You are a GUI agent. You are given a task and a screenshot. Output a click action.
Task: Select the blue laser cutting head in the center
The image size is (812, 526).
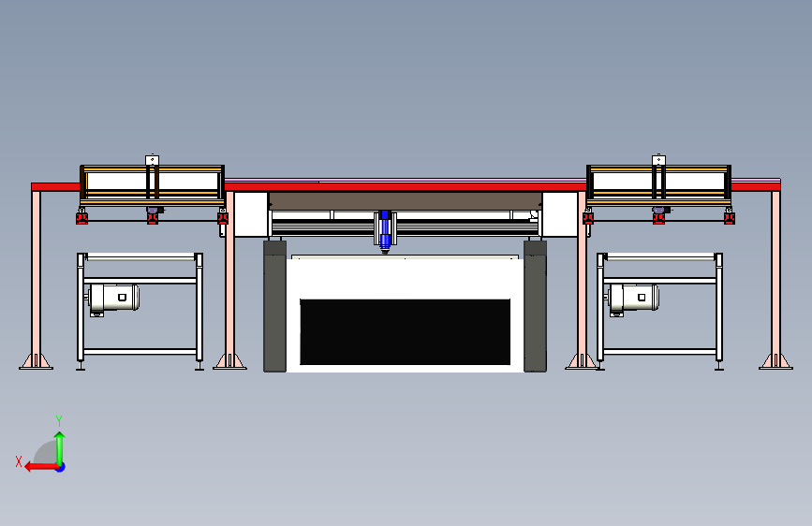tap(385, 231)
